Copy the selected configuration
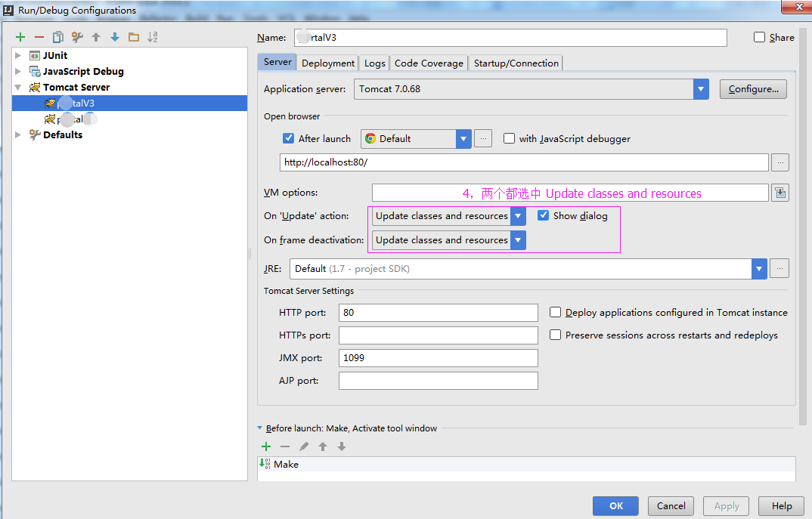This screenshot has height=519, width=812. click(58, 37)
